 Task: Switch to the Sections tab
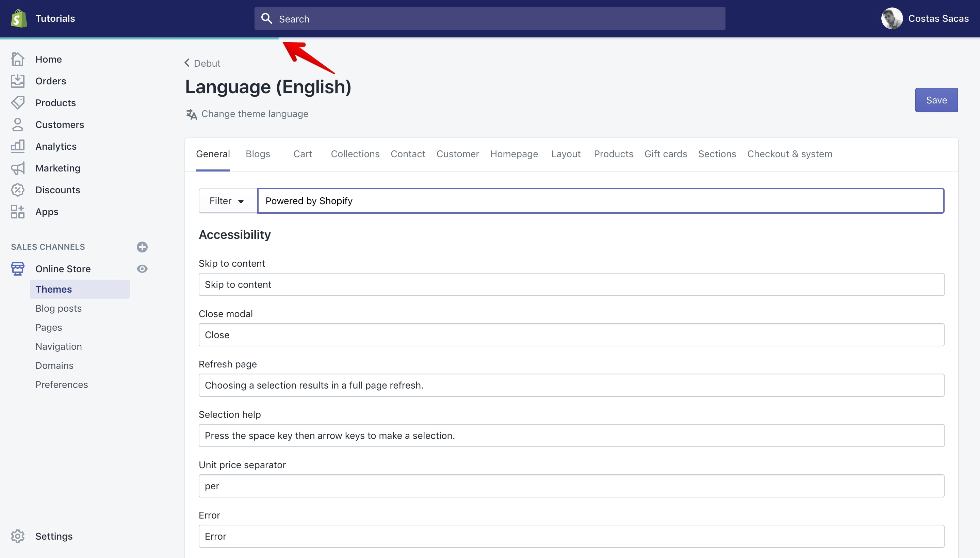(717, 154)
